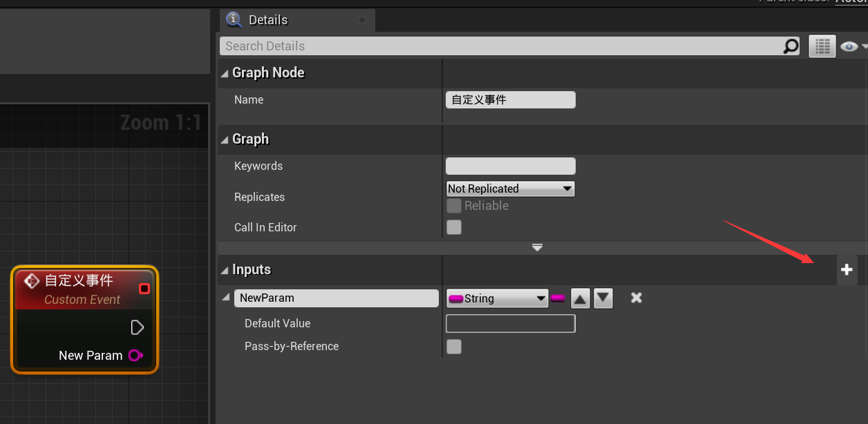
Task: Enable the Call In Editor checkbox
Action: point(454,227)
